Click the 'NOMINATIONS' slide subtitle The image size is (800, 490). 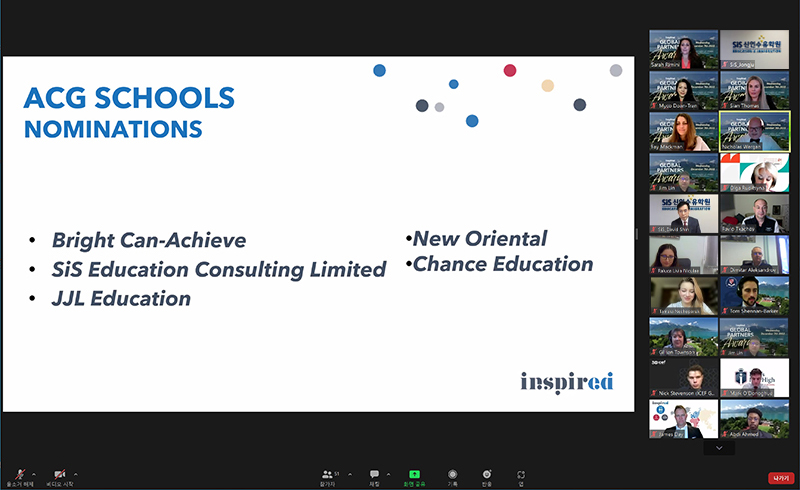113,129
